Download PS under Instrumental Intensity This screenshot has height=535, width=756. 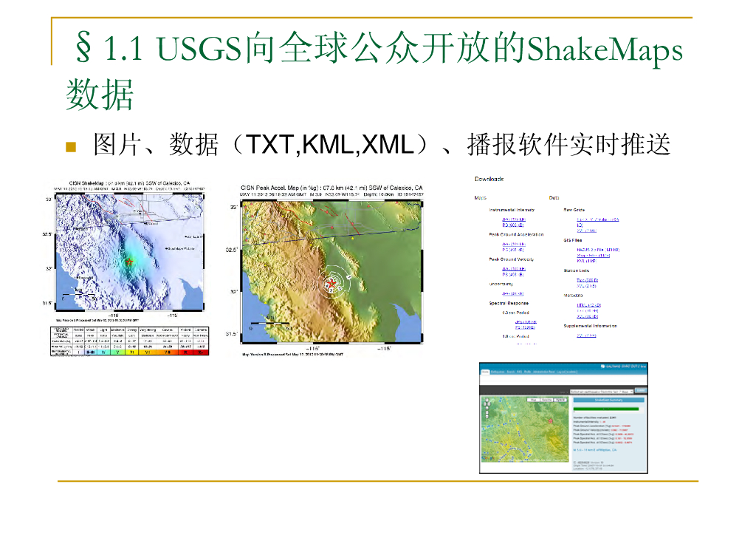(x=513, y=225)
